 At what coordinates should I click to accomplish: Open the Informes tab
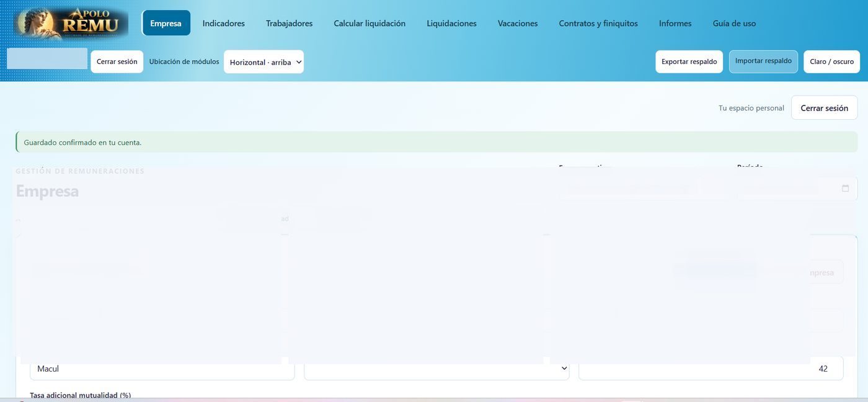point(675,23)
